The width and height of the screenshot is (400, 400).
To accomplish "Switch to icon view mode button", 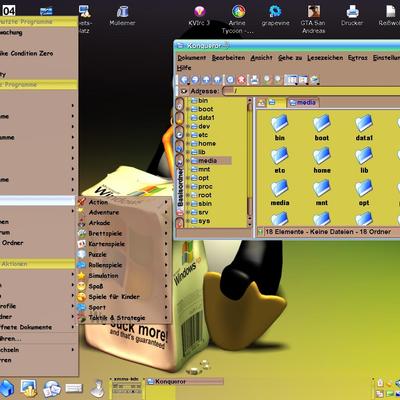I will click(292, 80).
